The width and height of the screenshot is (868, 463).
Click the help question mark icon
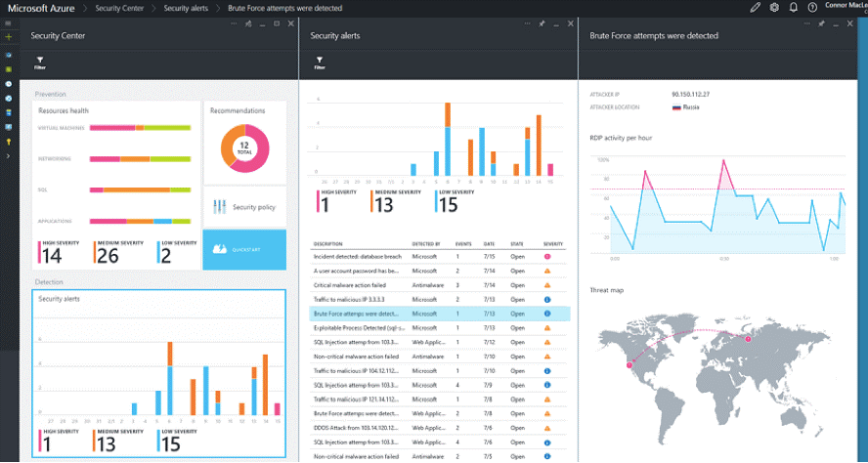(x=812, y=8)
